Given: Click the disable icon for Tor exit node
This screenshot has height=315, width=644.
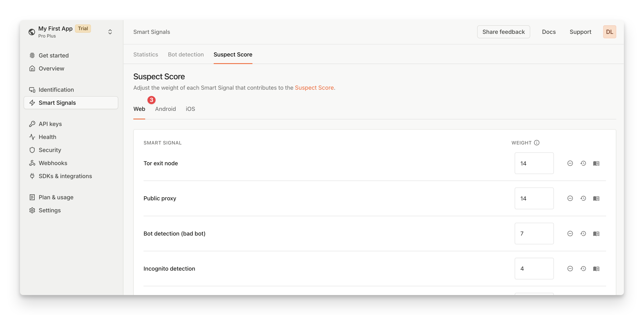Looking at the screenshot, I should [x=570, y=163].
